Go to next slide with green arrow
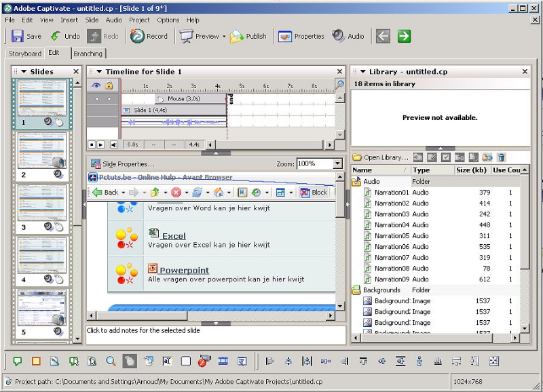 tap(405, 37)
